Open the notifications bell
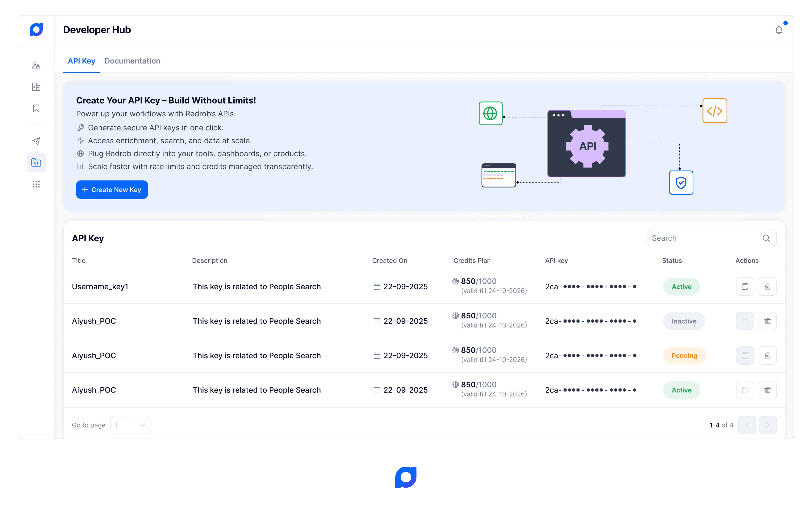Viewport: 812px width, 514px height. (x=779, y=29)
